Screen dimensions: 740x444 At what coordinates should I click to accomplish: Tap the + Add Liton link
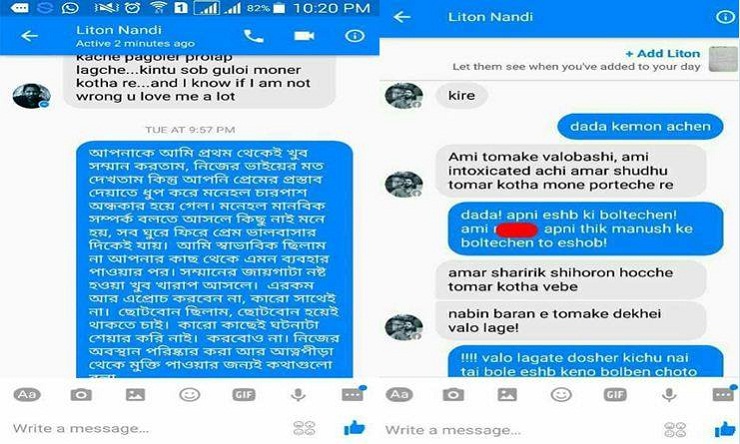[663, 54]
